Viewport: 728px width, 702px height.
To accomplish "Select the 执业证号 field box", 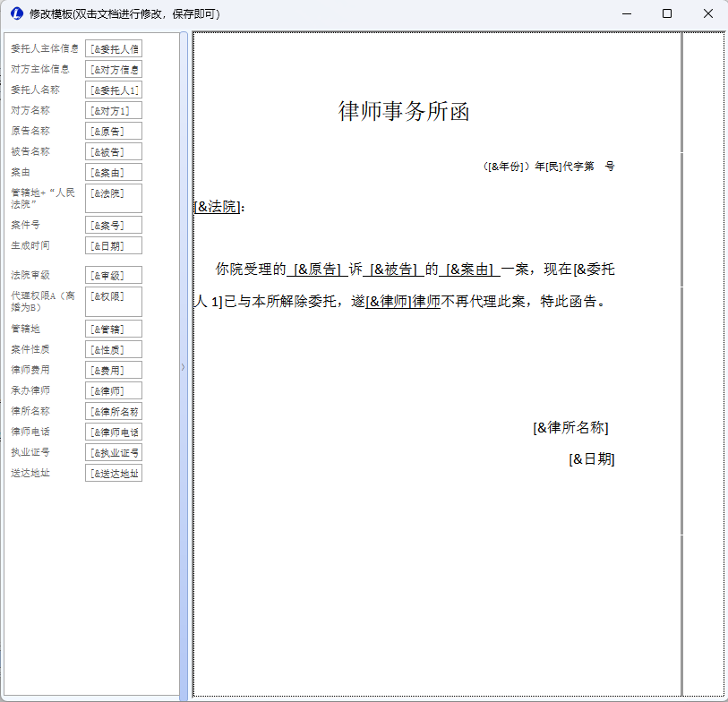I will [114, 452].
